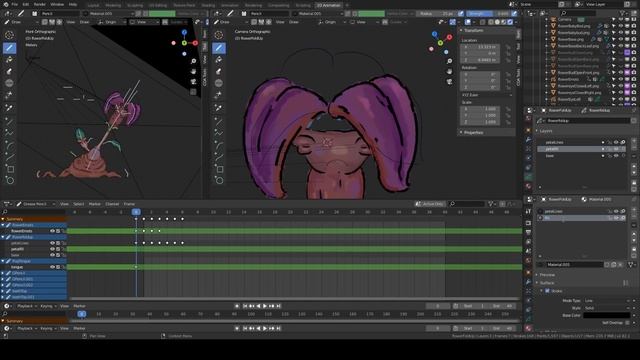Toggle visibility of Camera in outliner
Viewport: 640px width, 360px height.
(x=620, y=19)
